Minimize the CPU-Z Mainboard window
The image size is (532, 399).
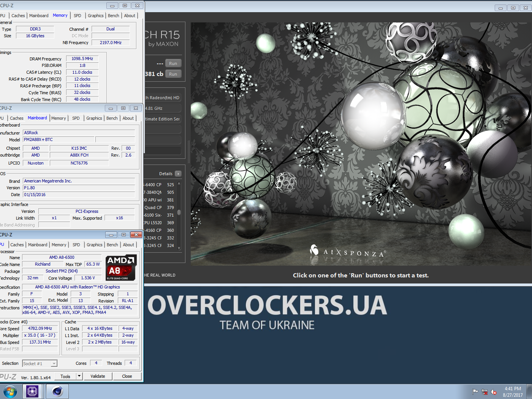(111, 108)
